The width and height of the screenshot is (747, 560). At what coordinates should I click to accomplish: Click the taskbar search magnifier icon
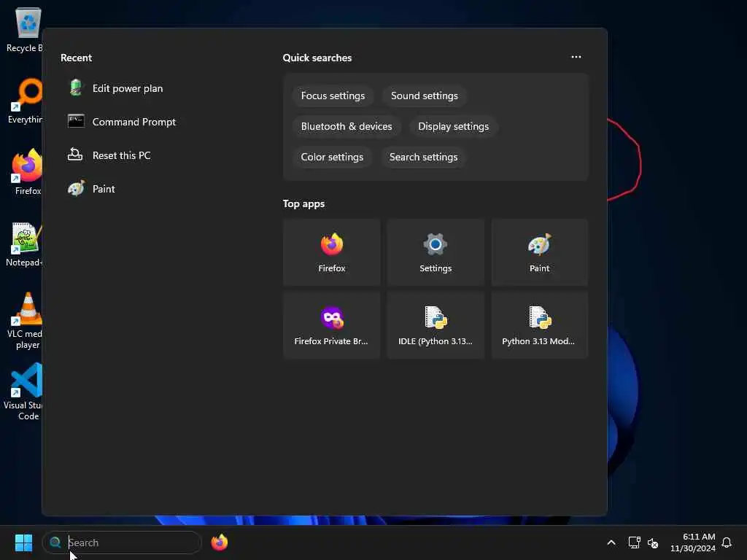(x=55, y=542)
